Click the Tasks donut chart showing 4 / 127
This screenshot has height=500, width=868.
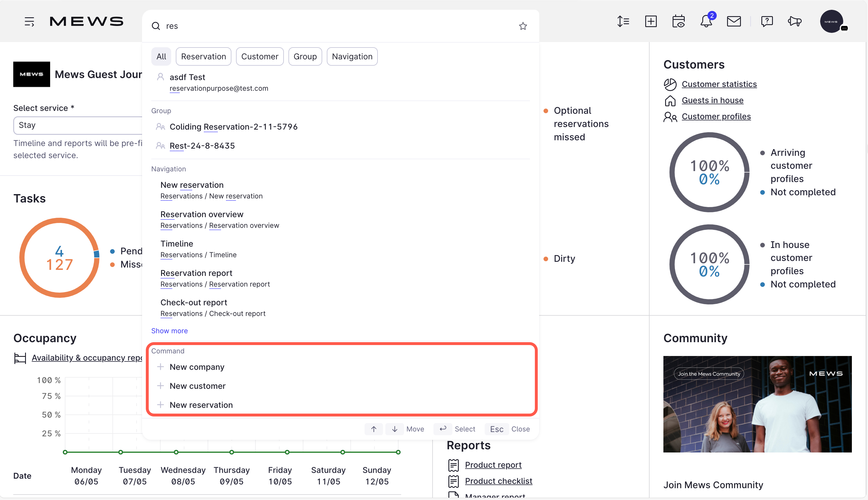click(59, 258)
